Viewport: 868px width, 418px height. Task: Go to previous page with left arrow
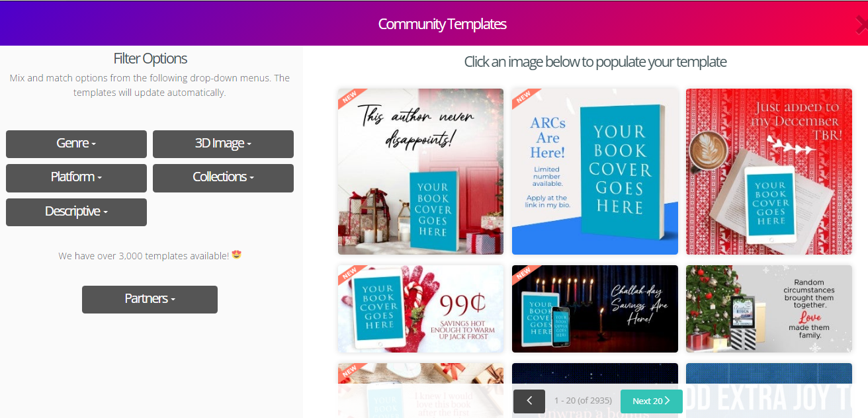pos(529,401)
